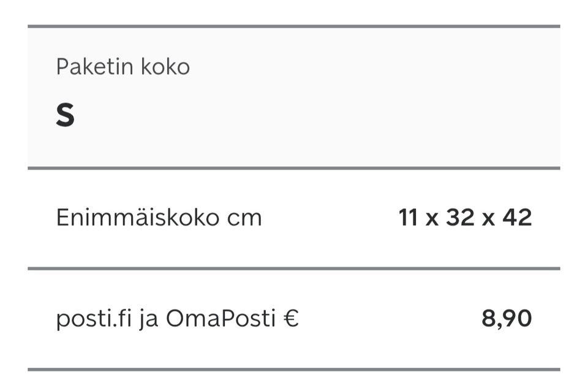Image resolution: width=588 pixels, height=380 pixels.
Task: Click the "Enimmäiskoko cm" row label
Action: [x=159, y=218]
